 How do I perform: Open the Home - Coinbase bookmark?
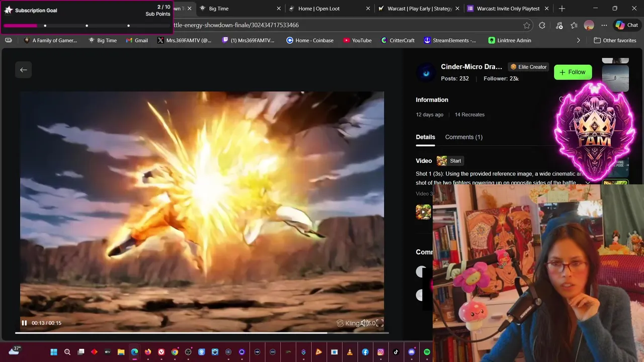coord(310,40)
